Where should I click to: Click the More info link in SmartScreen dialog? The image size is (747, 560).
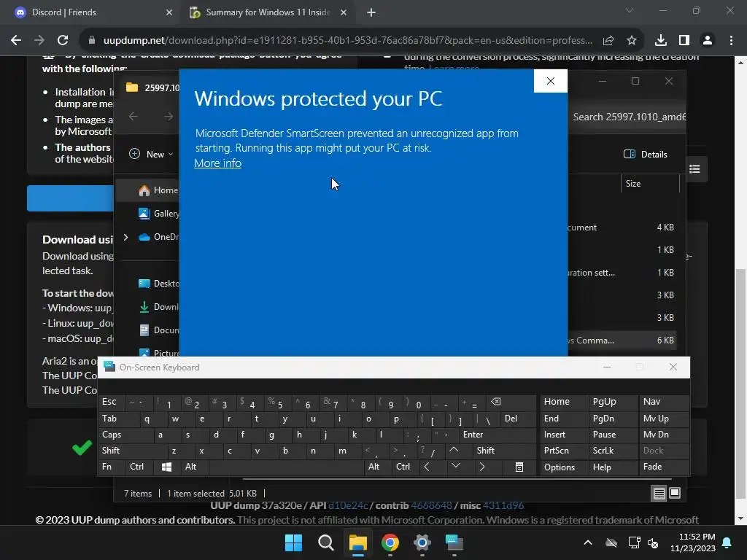click(217, 163)
